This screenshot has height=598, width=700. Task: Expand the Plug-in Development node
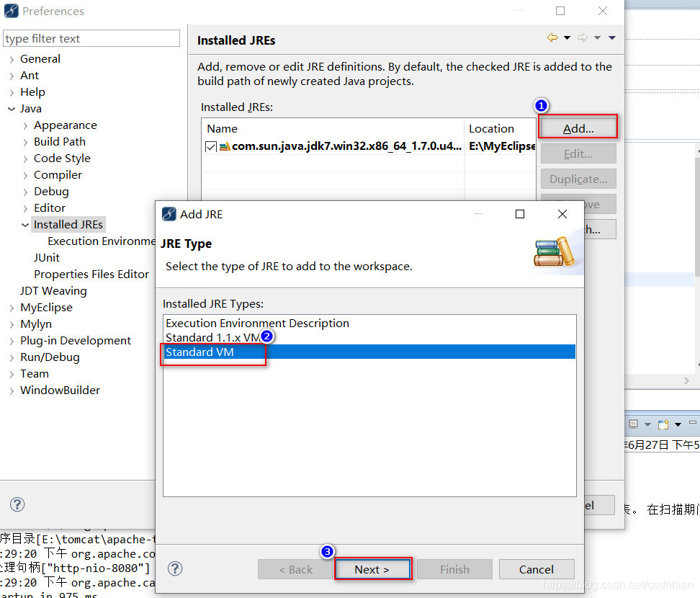12,342
